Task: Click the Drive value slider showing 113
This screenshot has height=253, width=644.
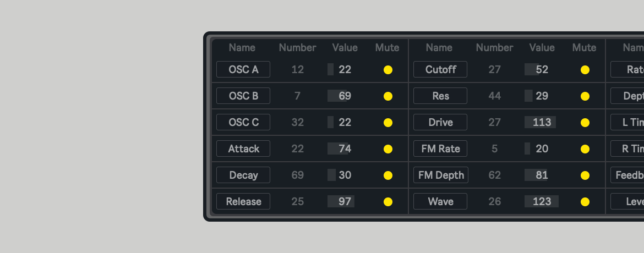Action: (542, 122)
